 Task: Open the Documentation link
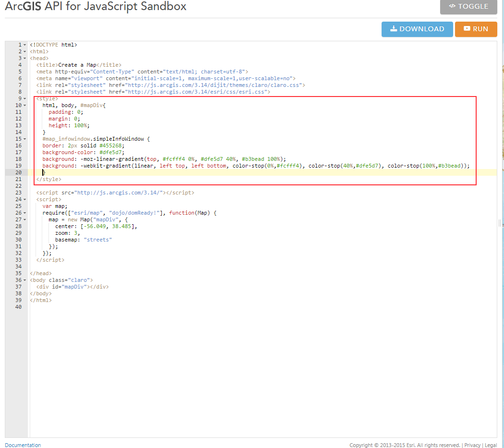pos(23,445)
